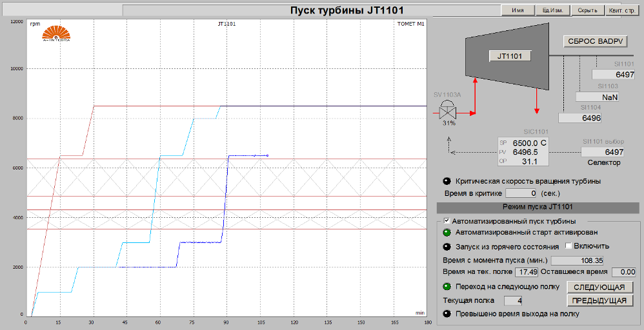
Task: Click the Ед.Изм. button
Action: pos(552,10)
